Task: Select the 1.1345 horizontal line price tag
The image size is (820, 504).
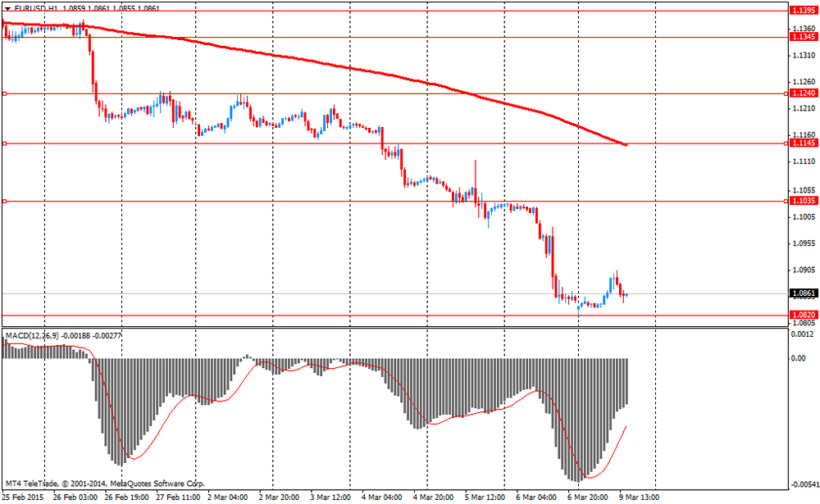Action: point(804,37)
